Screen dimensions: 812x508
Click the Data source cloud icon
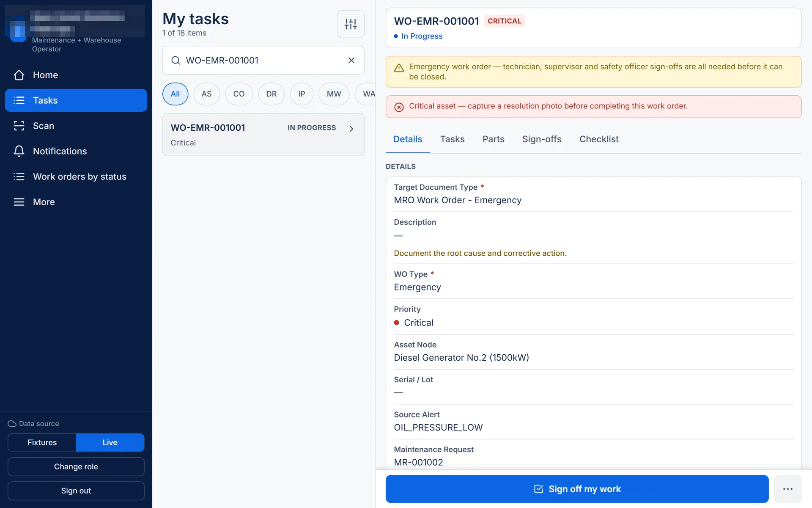[12, 424]
